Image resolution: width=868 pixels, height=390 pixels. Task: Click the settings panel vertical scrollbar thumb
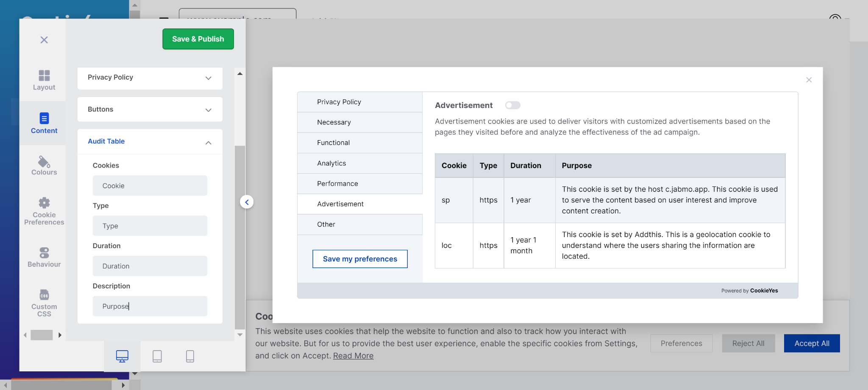pos(240,237)
